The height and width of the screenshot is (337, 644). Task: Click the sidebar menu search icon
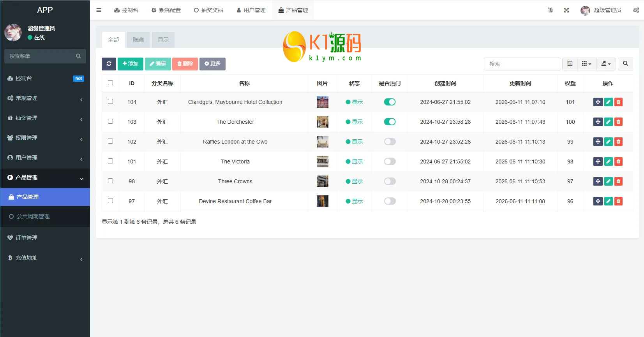point(78,56)
